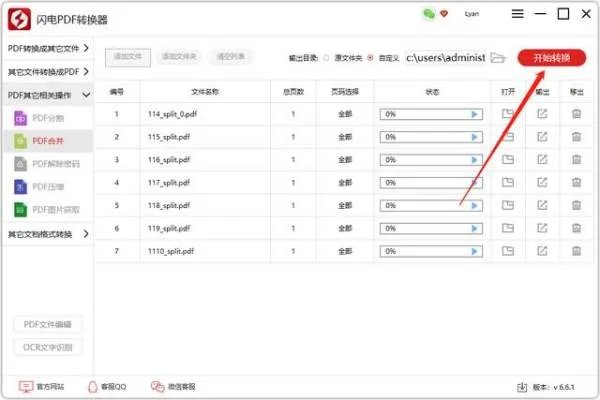Click the 清空列表 clear list button
The height and width of the screenshot is (400, 600).
pos(231,57)
